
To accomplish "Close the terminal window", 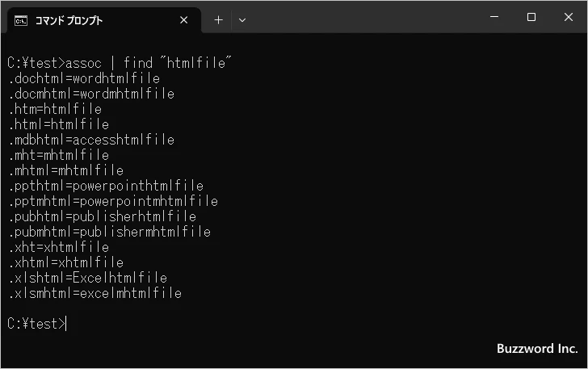I will [569, 17].
